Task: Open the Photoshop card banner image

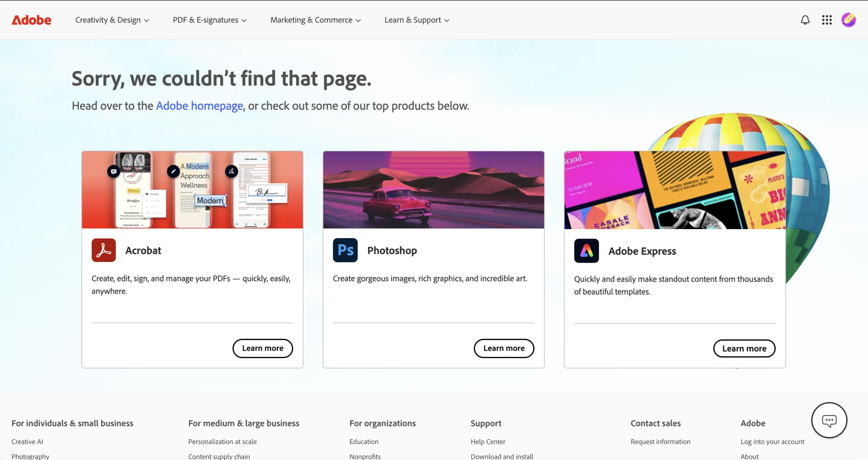Action: point(434,190)
